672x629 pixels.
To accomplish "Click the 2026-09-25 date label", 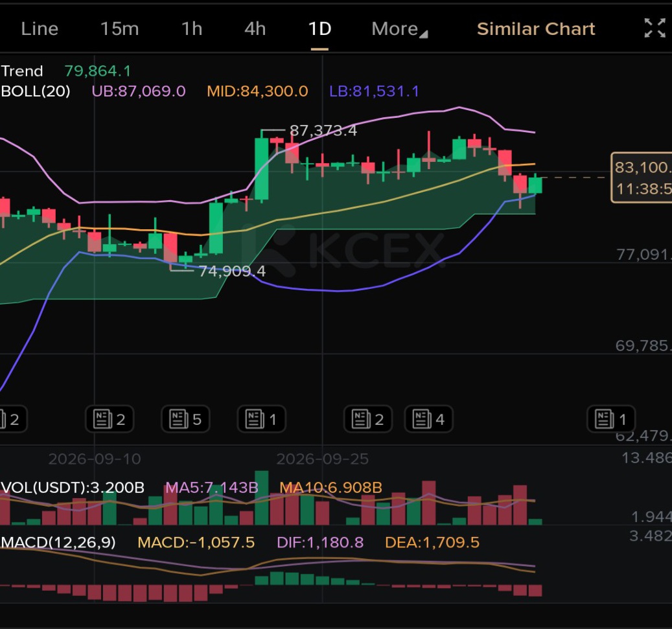I will click(322, 459).
